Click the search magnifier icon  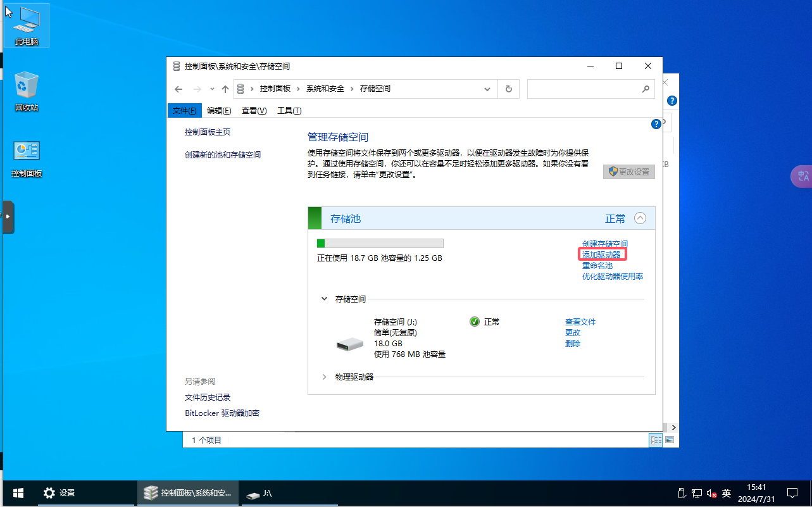(645, 89)
